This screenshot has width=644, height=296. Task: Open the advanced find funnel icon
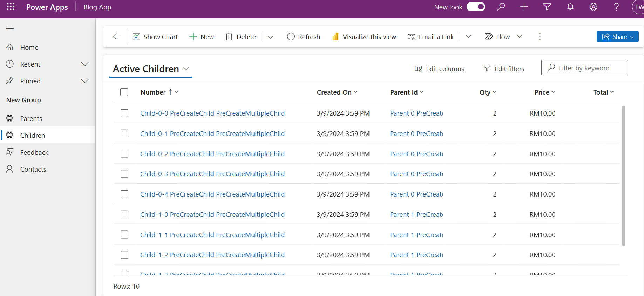coord(547,7)
